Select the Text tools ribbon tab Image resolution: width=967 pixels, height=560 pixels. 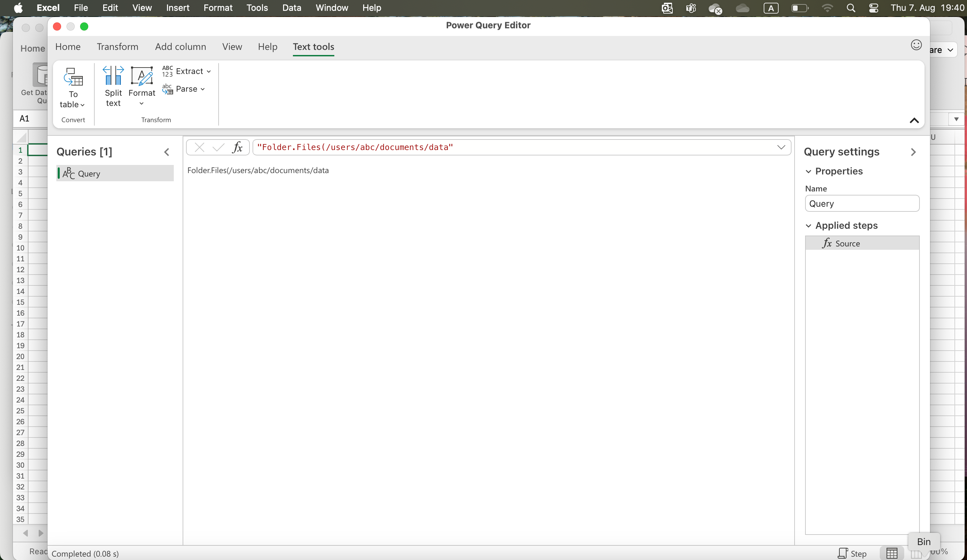314,47
